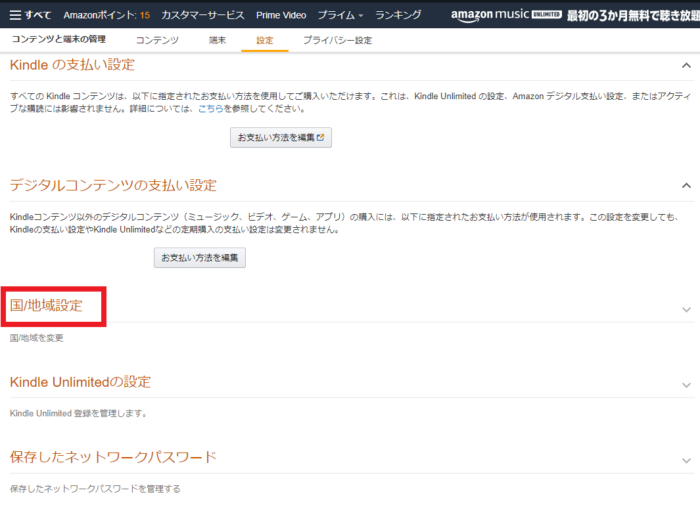Screen dimensions: 700x528
Task: Switch to the コンテンツ tab
Action: tap(157, 40)
